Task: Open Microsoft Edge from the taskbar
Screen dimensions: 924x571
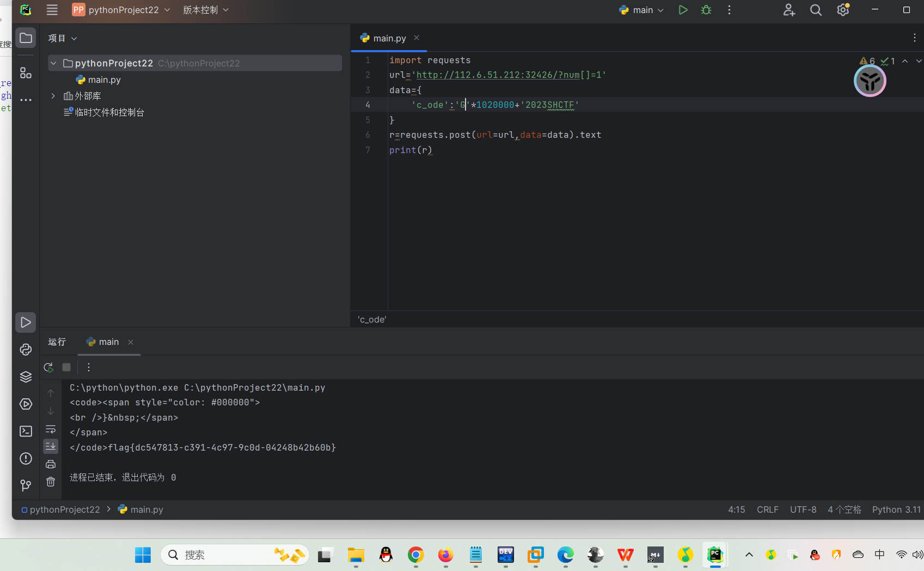Action: click(x=565, y=555)
